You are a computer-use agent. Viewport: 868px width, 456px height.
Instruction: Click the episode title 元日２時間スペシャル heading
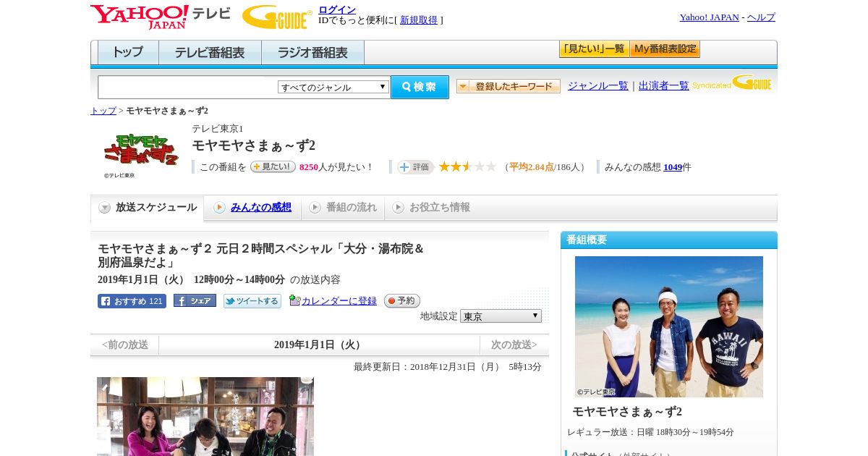[x=261, y=256]
